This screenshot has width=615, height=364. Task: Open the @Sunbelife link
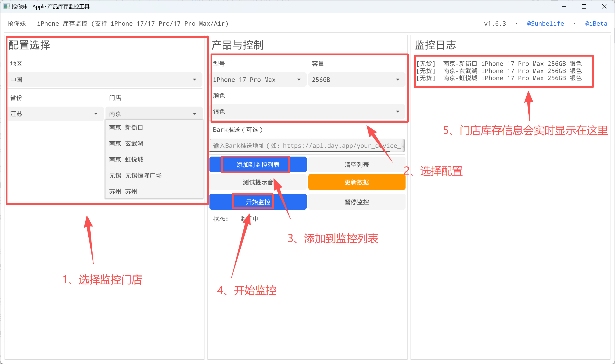[x=545, y=23]
